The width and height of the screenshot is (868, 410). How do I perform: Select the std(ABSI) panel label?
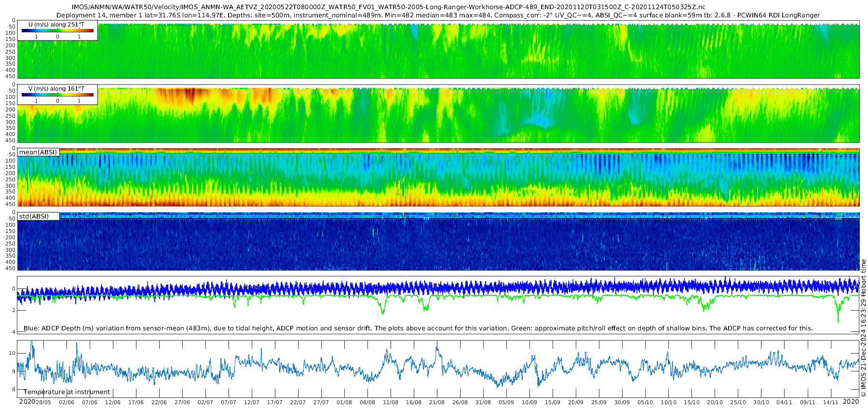(34, 217)
